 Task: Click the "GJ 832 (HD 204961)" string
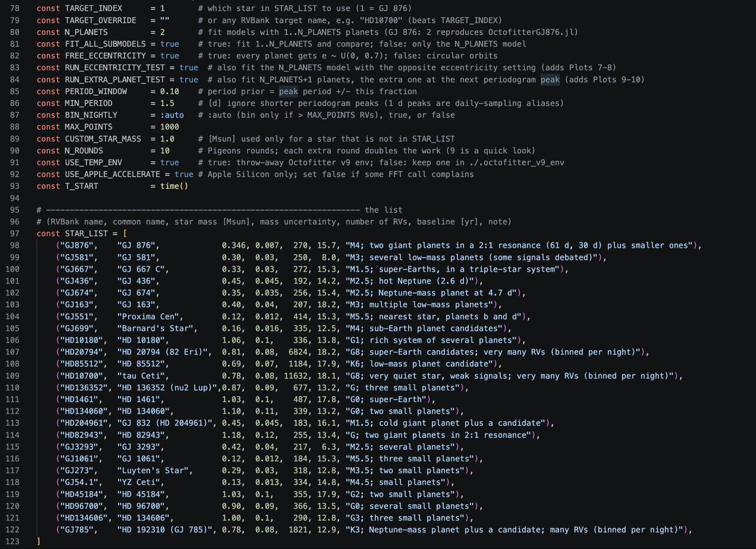(x=165, y=423)
